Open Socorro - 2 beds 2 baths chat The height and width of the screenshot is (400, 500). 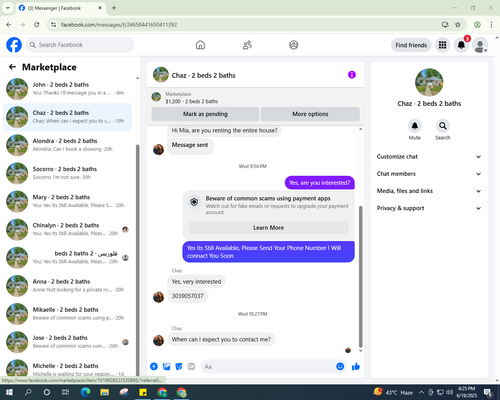pyautogui.click(x=67, y=173)
